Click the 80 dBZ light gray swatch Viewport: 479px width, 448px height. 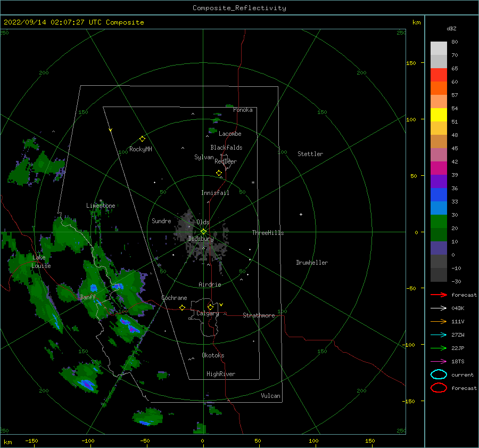(x=439, y=48)
